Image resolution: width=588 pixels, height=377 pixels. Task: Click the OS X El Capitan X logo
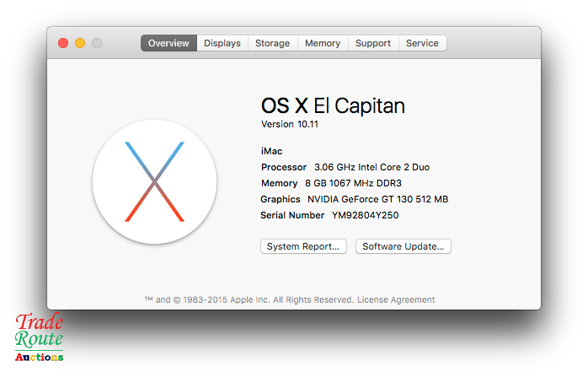coord(154,181)
